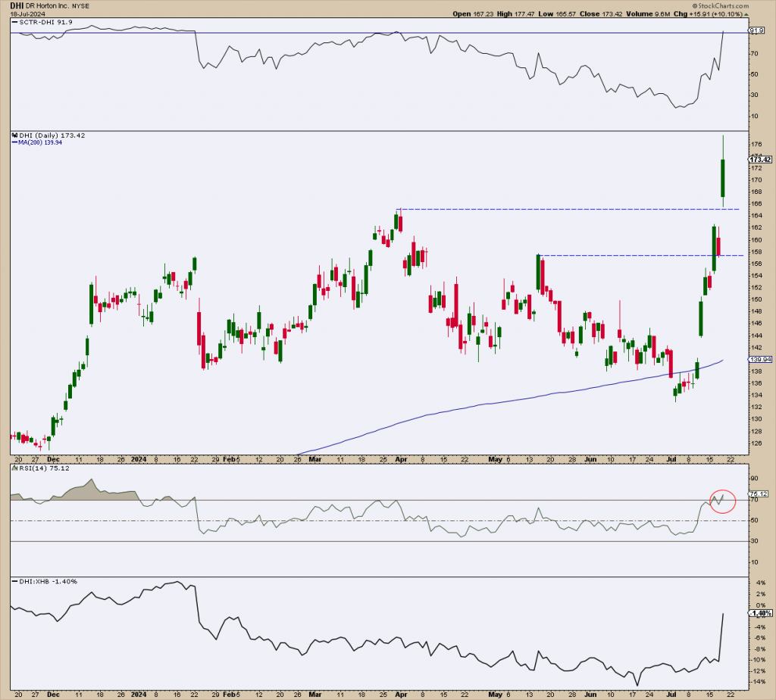
Task: Click the red-circled RSI overbought reading
Action: tap(722, 501)
